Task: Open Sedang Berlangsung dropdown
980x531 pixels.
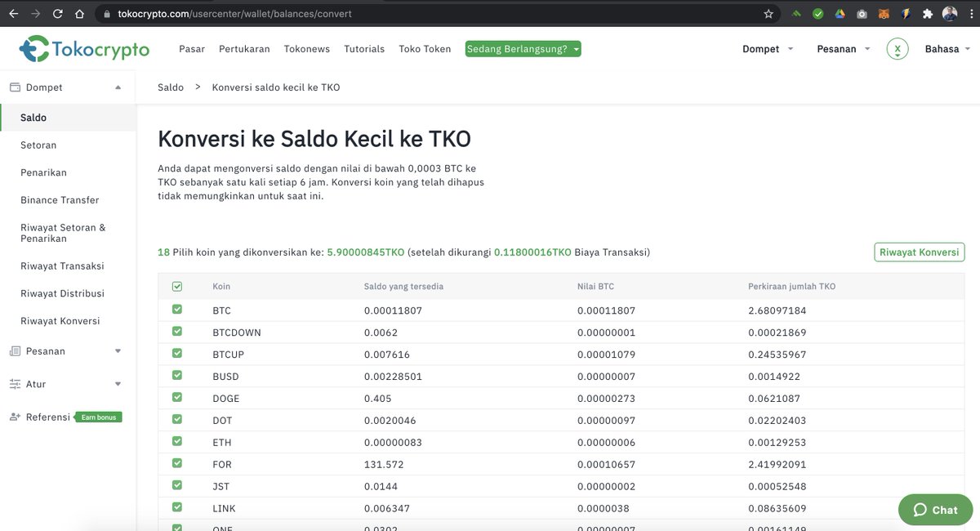Action: pyautogui.click(x=523, y=49)
